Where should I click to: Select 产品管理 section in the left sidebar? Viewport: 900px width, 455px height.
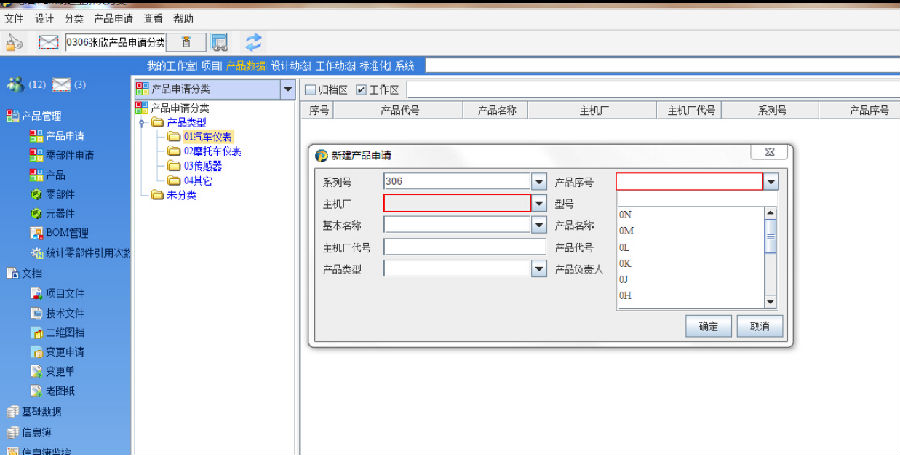coord(34,116)
